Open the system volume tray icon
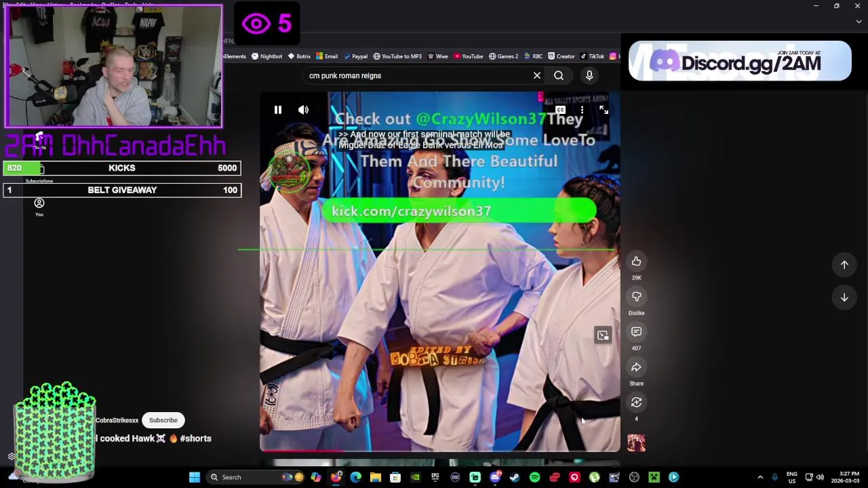Viewport: 868px width, 488px height. tap(820, 477)
